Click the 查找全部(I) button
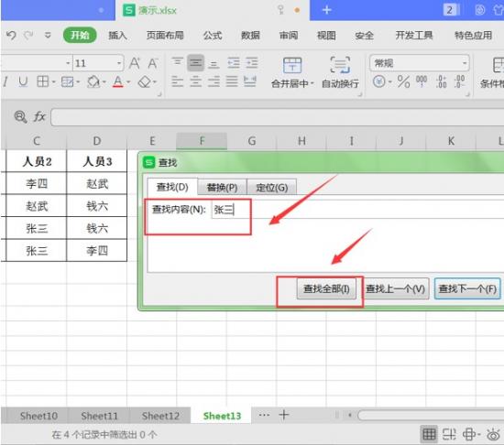The image size is (504, 445). coord(326,289)
